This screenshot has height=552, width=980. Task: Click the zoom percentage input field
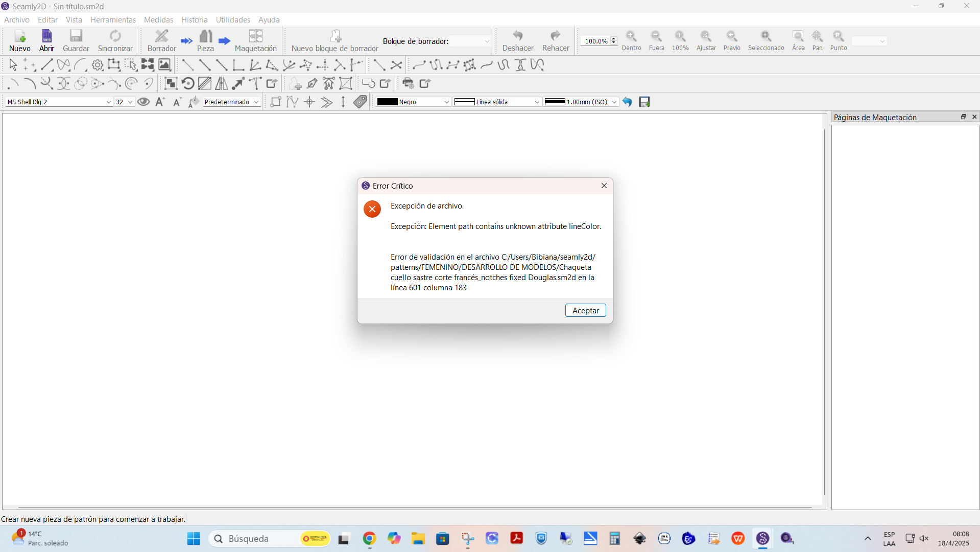[x=595, y=41]
